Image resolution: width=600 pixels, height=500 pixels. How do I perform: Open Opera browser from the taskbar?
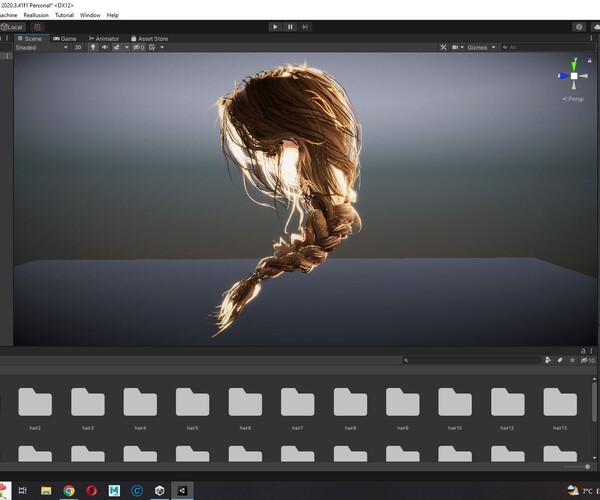[x=91, y=490]
